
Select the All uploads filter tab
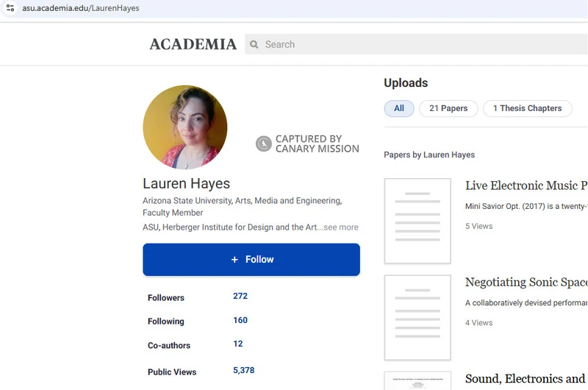[x=399, y=108]
